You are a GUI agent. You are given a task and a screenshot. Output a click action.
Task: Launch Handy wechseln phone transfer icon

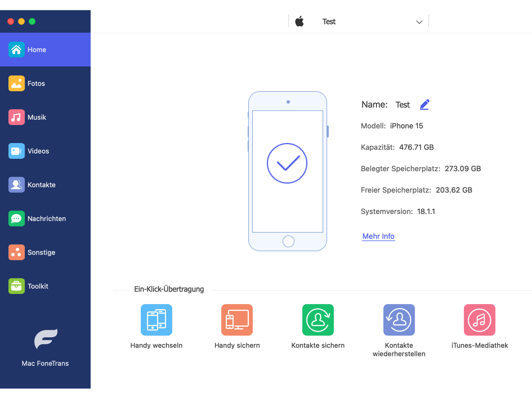tap(157, 320)
